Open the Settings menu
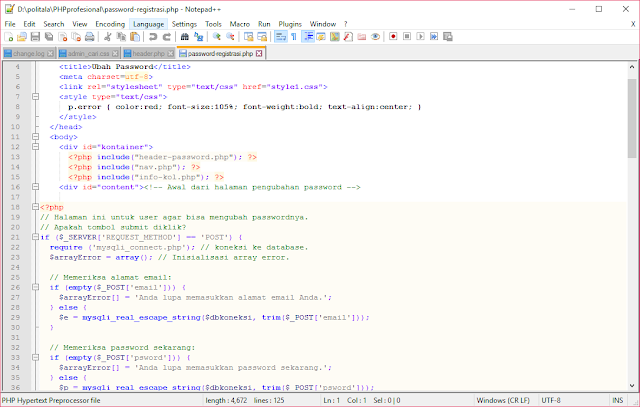The height and width of the screenshot is (407, 640). (x=184, y=24)
